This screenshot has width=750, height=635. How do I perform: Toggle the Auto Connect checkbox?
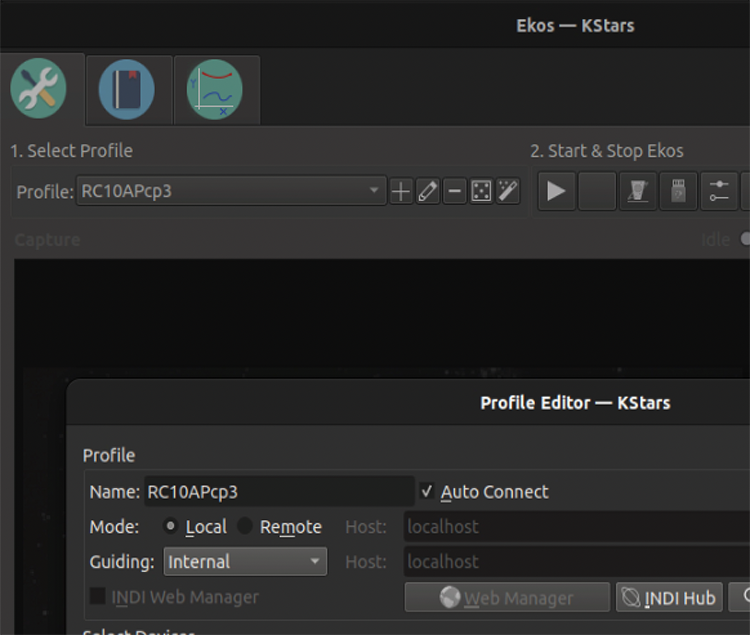(x=427, y=492)
